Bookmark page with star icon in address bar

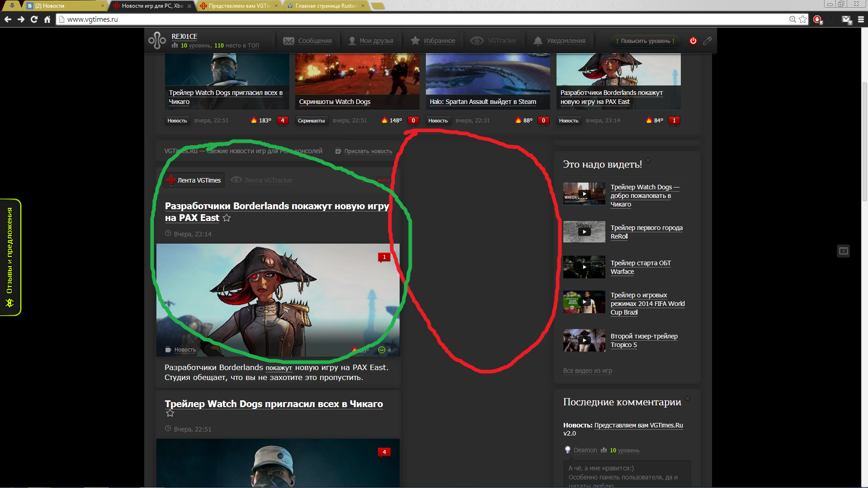pos(803,19)
